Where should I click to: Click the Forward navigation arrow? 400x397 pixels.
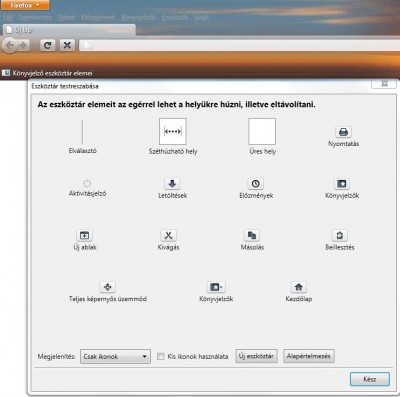pyautogui.click(x=23, y=45)
